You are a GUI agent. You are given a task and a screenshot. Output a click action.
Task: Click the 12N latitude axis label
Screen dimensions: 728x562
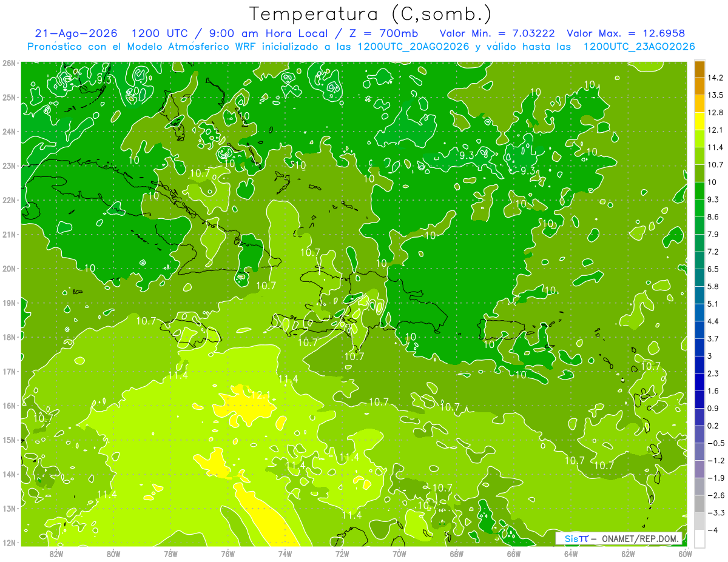tap(9, 543)
